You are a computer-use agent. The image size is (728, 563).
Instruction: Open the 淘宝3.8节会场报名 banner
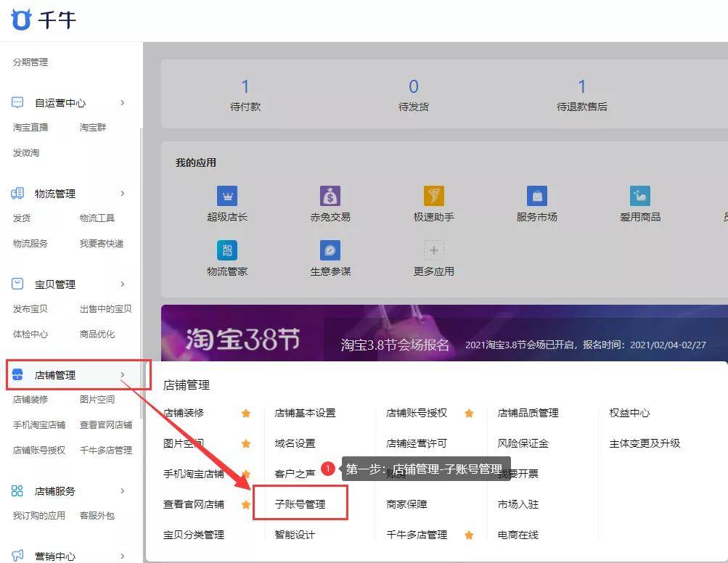click(x=444, y=333)
